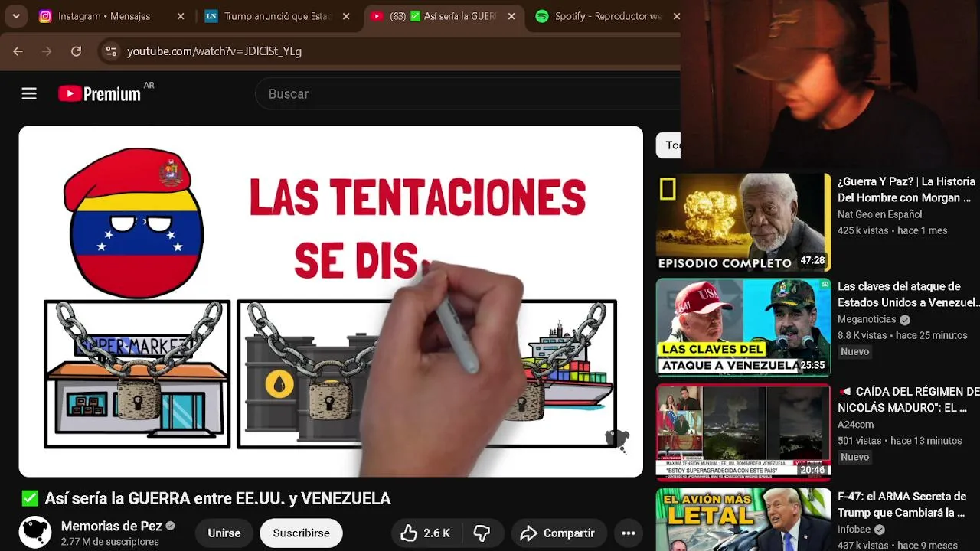980x551 pixels.
Task: Close the Spotify tab
Action: click(x=676, y=16)
